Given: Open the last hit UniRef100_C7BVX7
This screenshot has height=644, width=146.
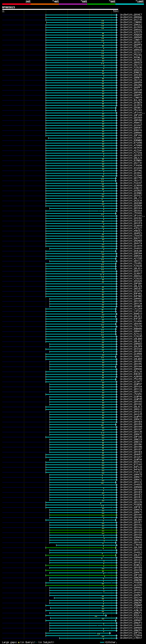Looking at the screenshot, I should (x=131, y=638).
